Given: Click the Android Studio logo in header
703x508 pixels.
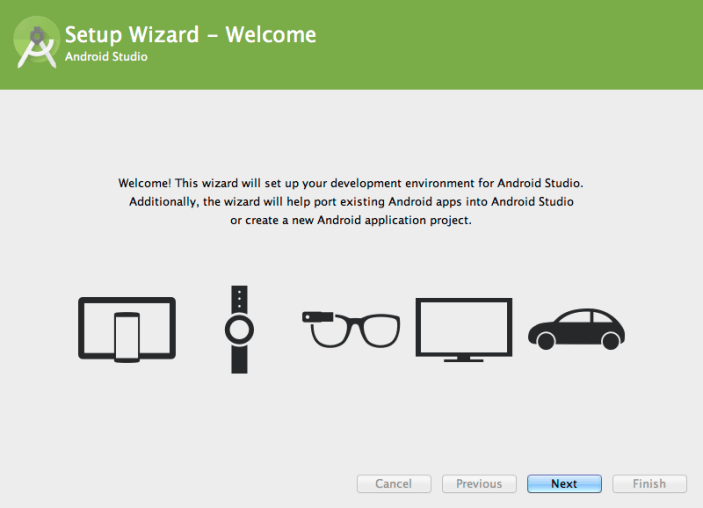Looking at the screenshot, I should click(37, 44).
